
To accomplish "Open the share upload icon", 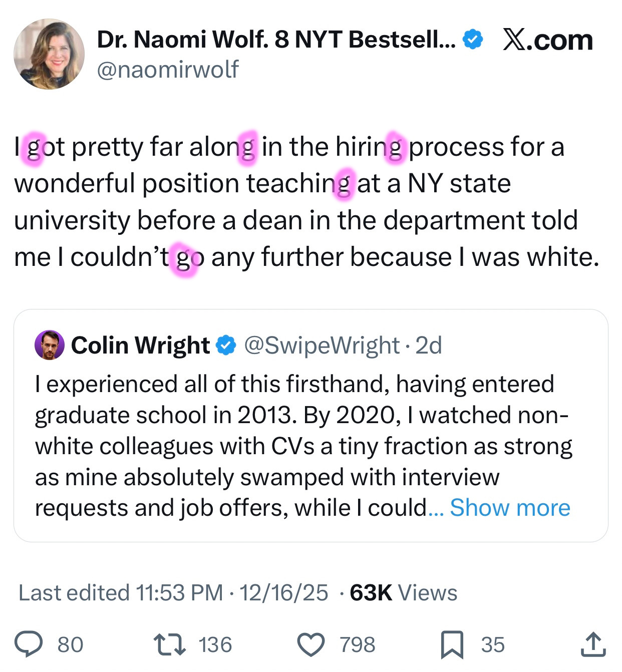I will [x=593, y=644].
